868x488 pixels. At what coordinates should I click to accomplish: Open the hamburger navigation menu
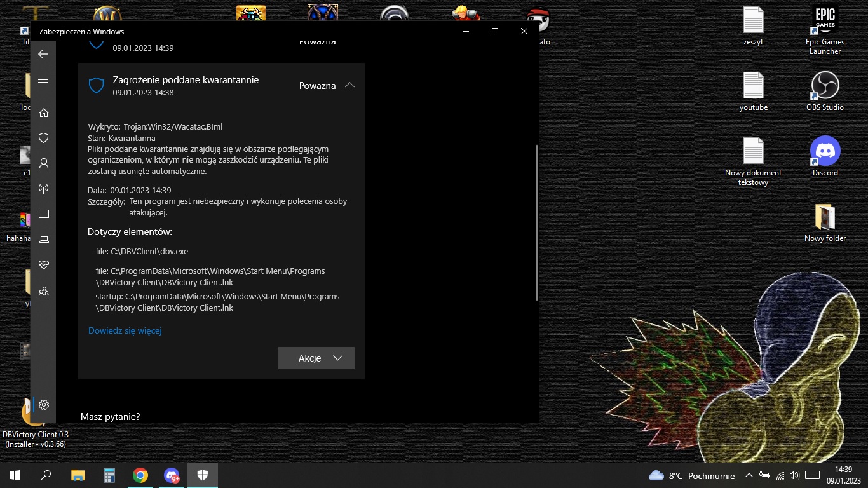(x=43, y=82)
